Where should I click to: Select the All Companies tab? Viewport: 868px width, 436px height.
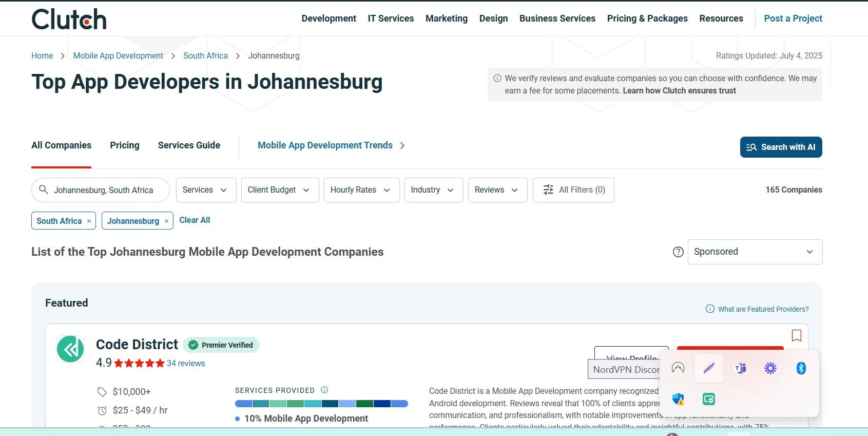point(61,145)
